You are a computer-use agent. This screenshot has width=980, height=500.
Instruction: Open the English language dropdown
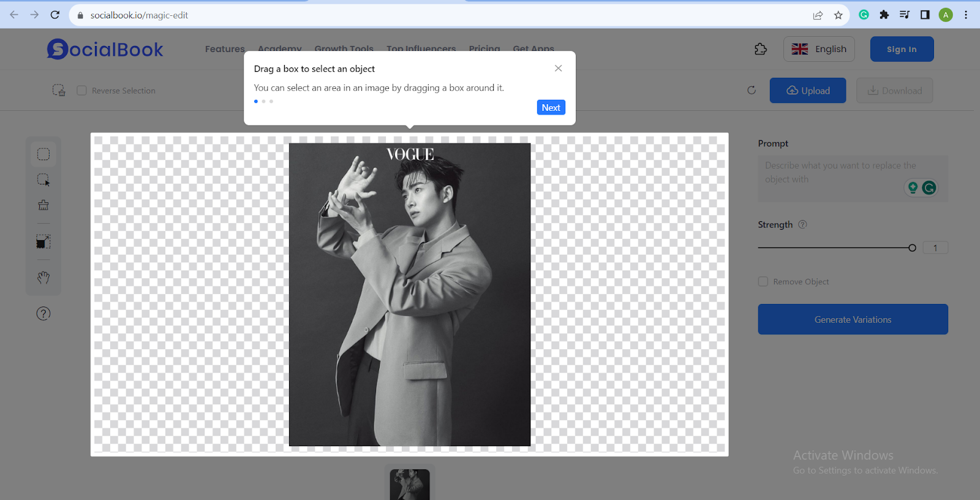(819, 49)
